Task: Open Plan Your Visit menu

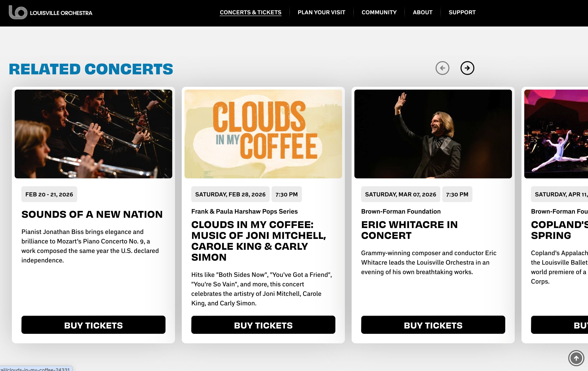Action: tap(321, 12)
